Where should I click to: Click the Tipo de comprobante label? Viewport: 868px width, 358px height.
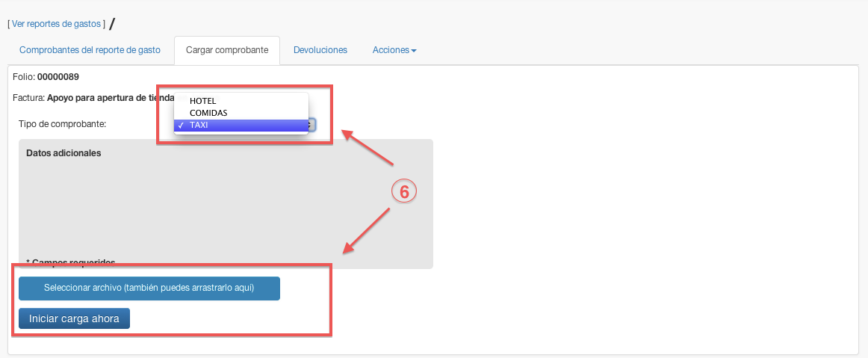[x=62, y=124]
